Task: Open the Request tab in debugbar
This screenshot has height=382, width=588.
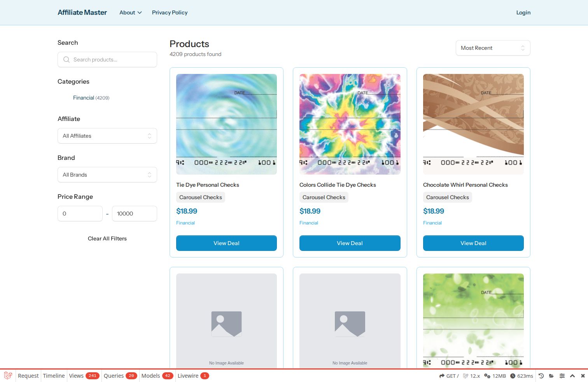Action: click(28, 376)
